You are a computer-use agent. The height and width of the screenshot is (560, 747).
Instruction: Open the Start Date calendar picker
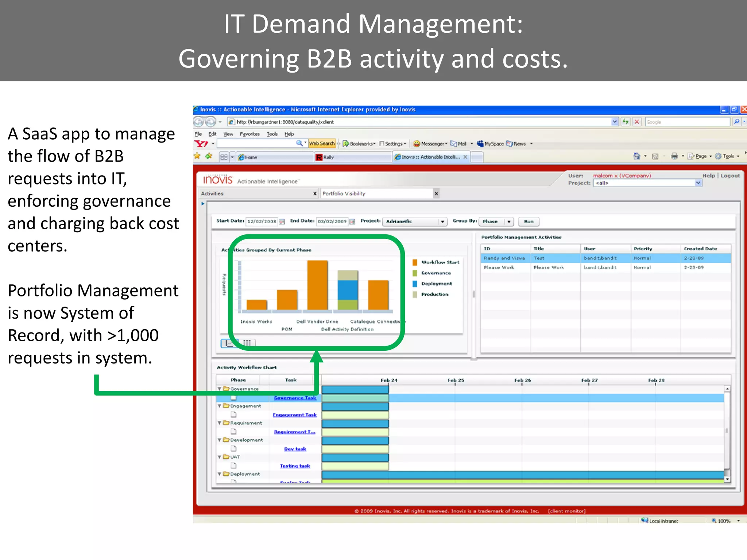click(282, 221)
